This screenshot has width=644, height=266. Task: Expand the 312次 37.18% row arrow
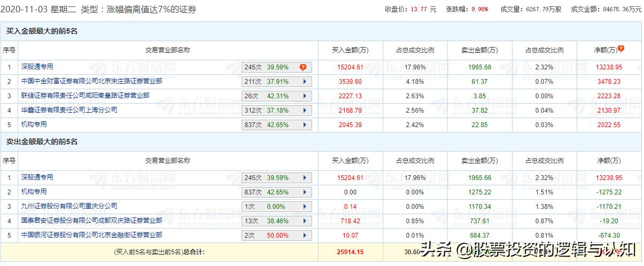(305, 111)
